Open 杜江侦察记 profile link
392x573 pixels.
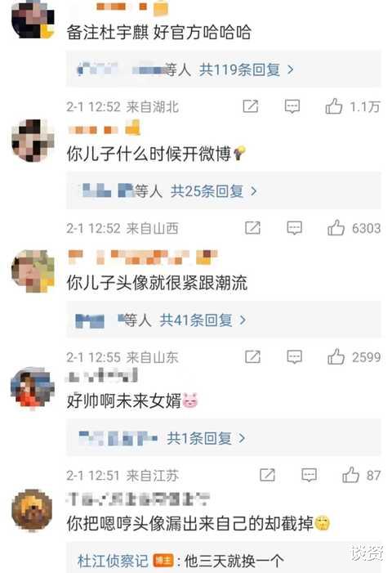point(113,561)
